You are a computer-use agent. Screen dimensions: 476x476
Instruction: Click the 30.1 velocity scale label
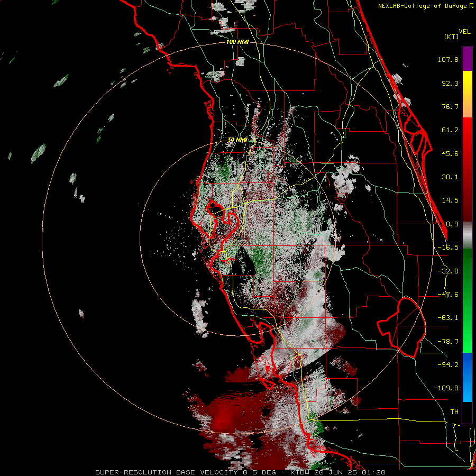(x=450, y=177)
